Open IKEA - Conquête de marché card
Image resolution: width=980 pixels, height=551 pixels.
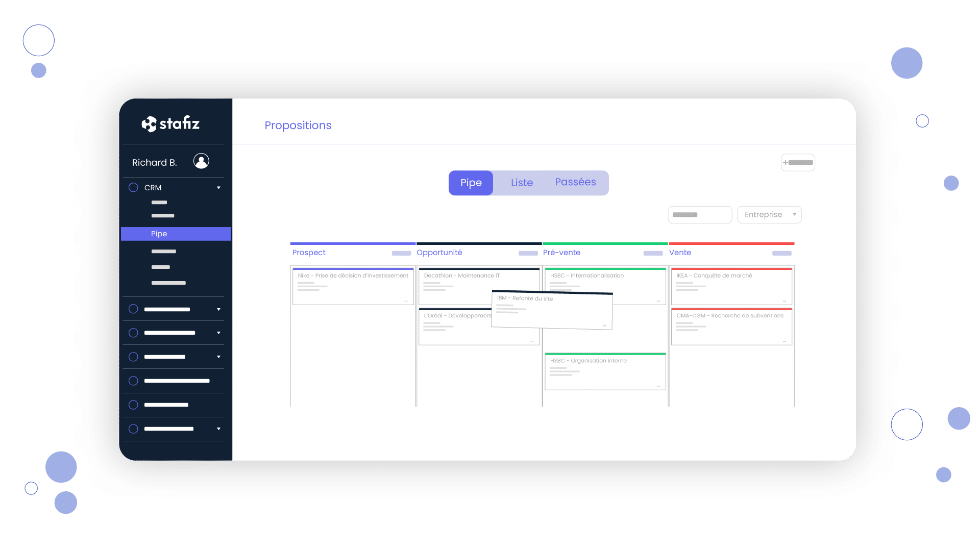pyautogui.click(x=731, y=286)
